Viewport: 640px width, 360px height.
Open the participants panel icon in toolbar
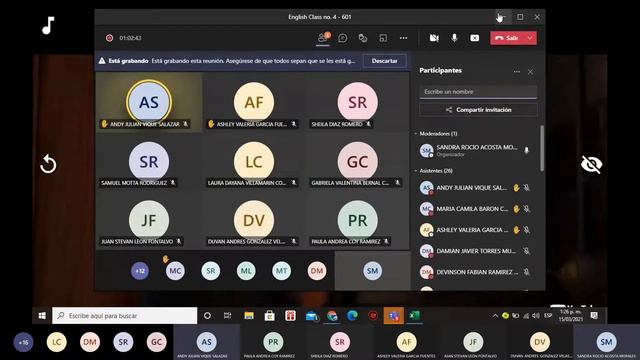point(323,38)
